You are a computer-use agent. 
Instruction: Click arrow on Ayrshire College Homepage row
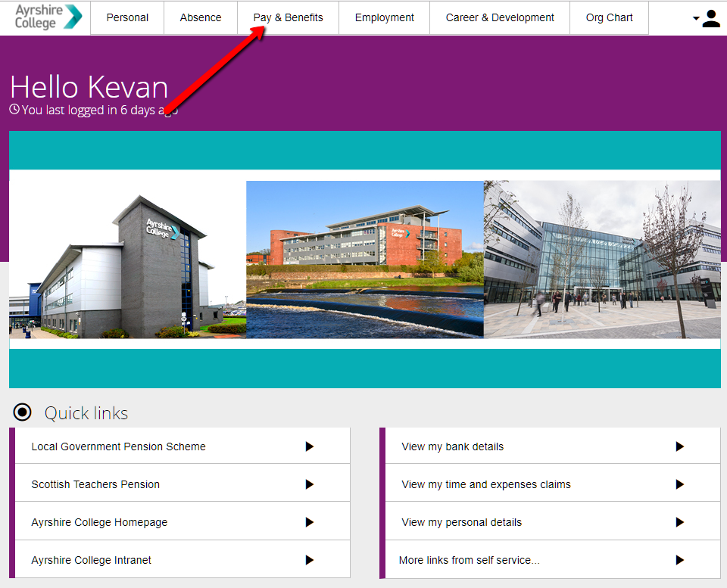(309, 522)
